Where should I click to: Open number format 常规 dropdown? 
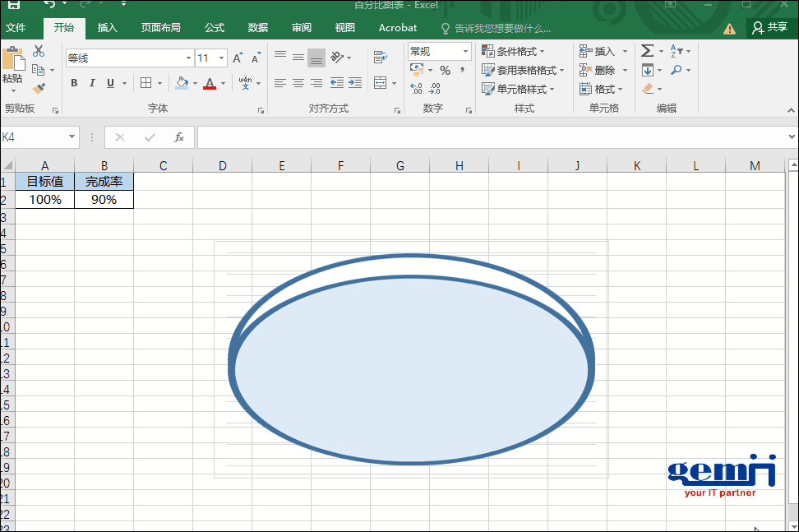465,52
